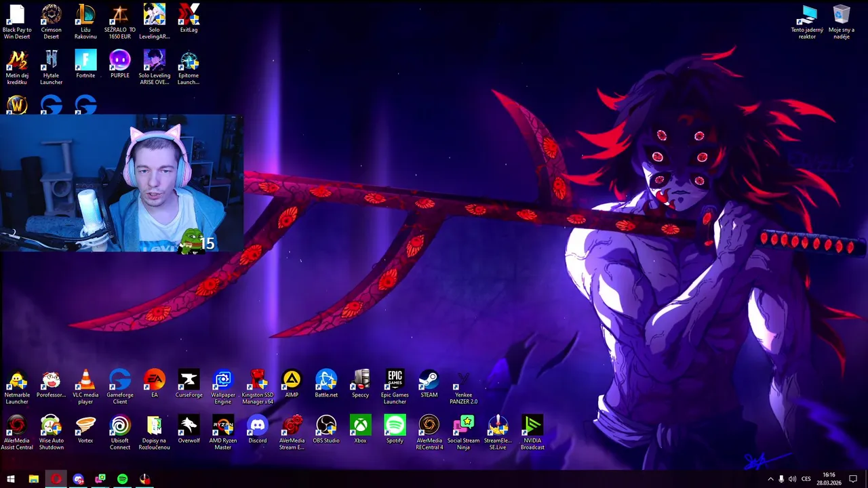
Task: Select the Kingston SSD Manager x64 icon
Action: point(257,387)
